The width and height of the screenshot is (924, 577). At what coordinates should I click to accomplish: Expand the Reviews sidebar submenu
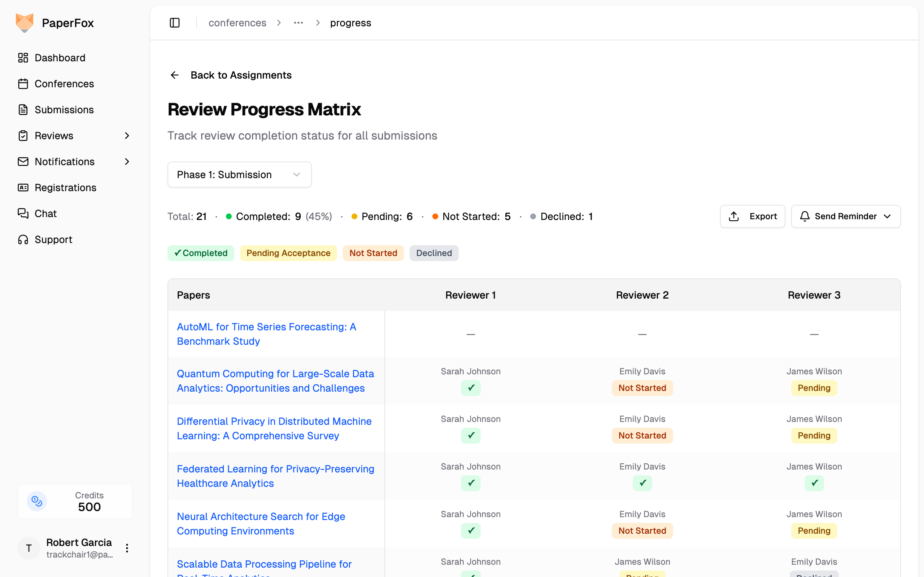[127, 136]
